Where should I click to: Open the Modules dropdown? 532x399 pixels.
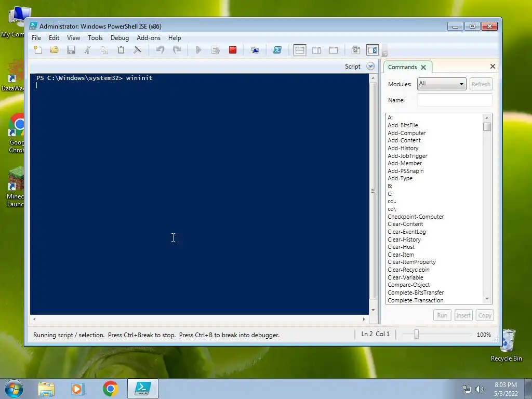tap(442, 84)
